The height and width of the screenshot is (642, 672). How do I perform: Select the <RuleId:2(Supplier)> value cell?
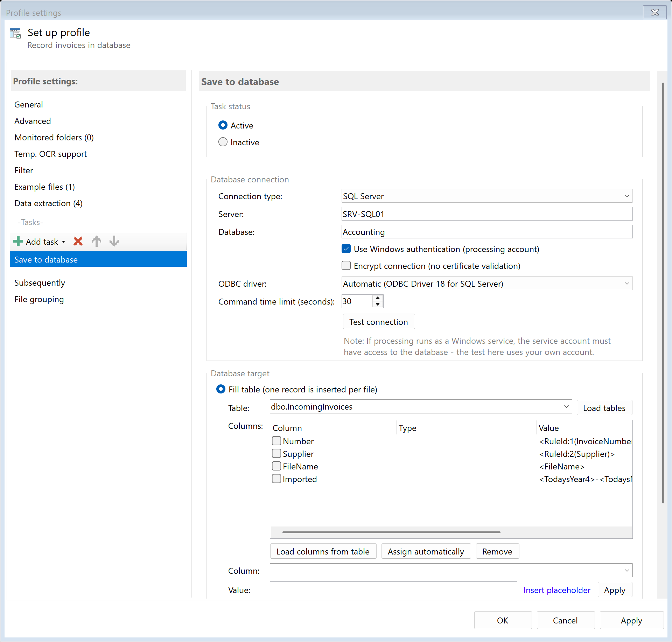coord(577,454)
